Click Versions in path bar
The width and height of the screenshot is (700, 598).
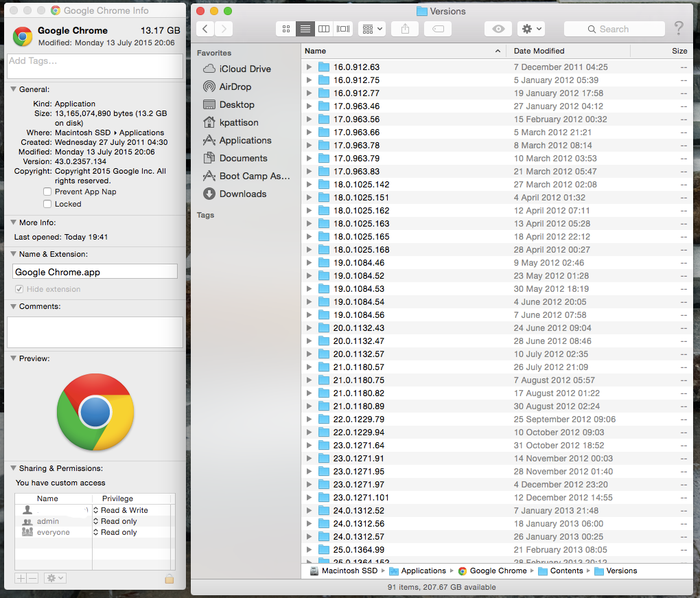click(x=616, y=571)
